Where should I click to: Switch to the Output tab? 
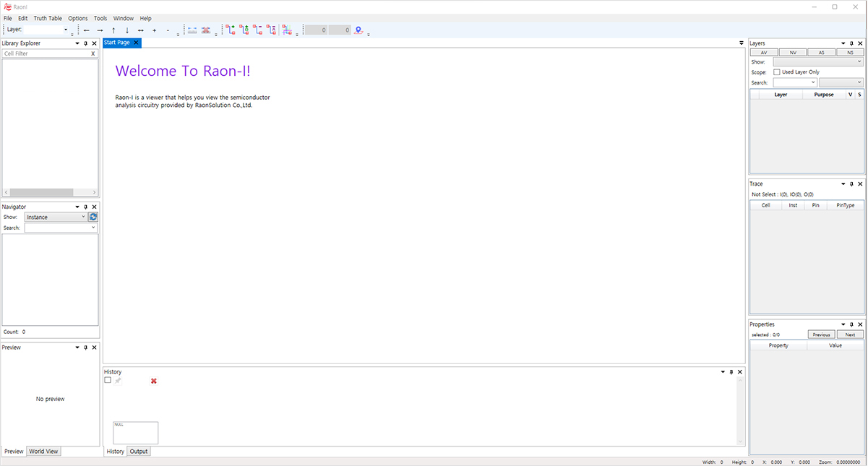click(139, 452)
